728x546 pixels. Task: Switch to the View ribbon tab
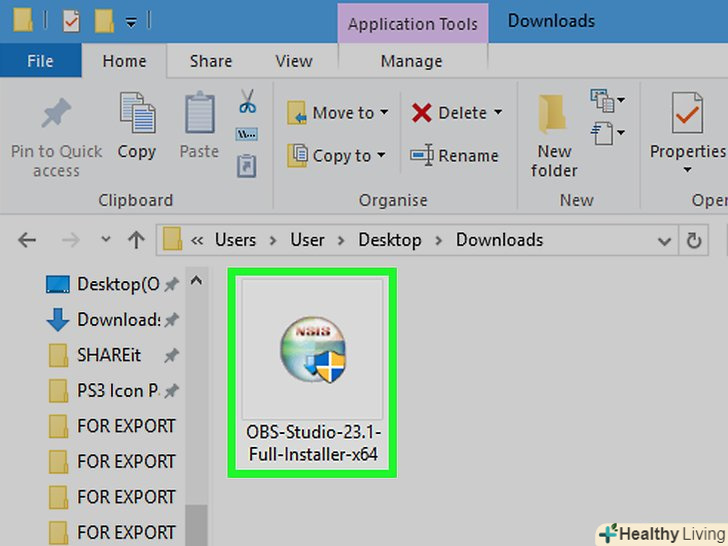pyautogui.click(x=293, y=61)
